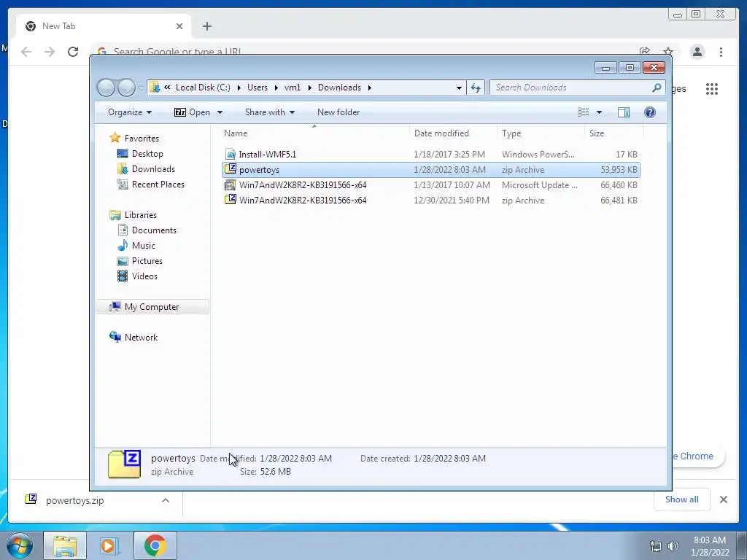Open the Documents library
The height and width of the screenshot is (560, 747).
coord(154,230)
